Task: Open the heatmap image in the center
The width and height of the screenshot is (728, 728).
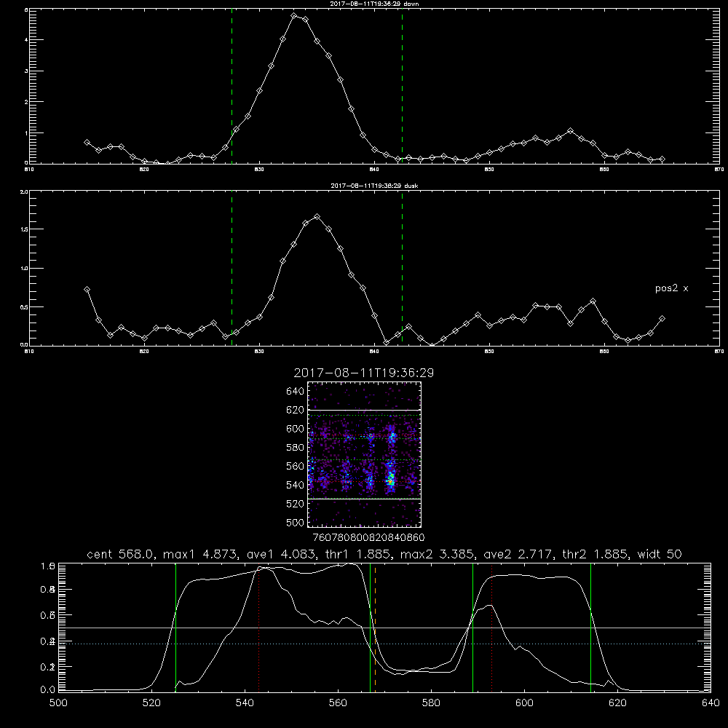Action: tap(364, 454)
